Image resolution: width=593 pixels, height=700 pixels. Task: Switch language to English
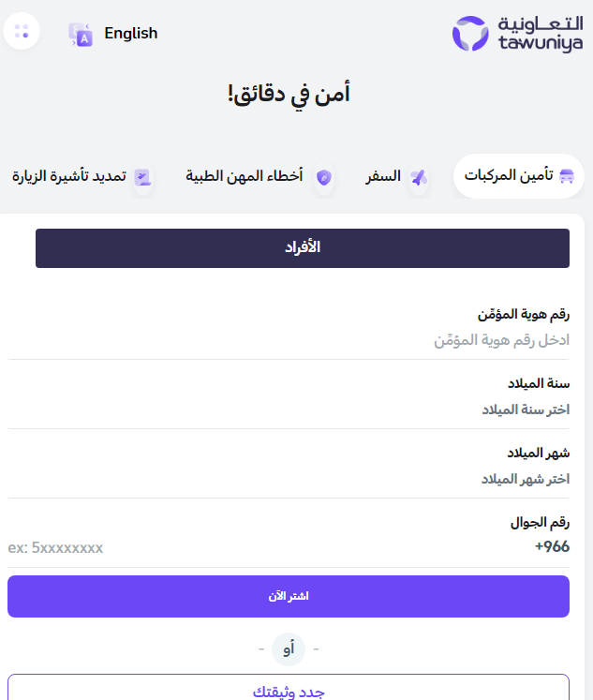tap(130, 34)
